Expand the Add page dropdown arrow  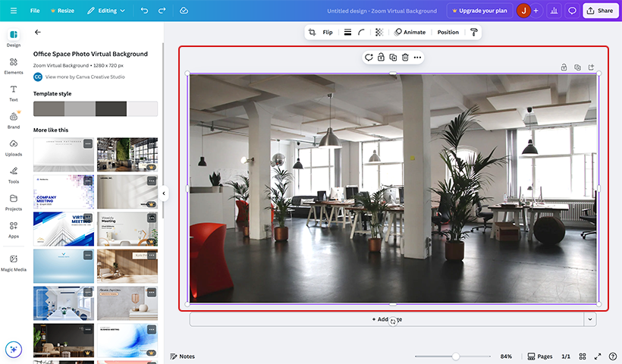[590, 319]
